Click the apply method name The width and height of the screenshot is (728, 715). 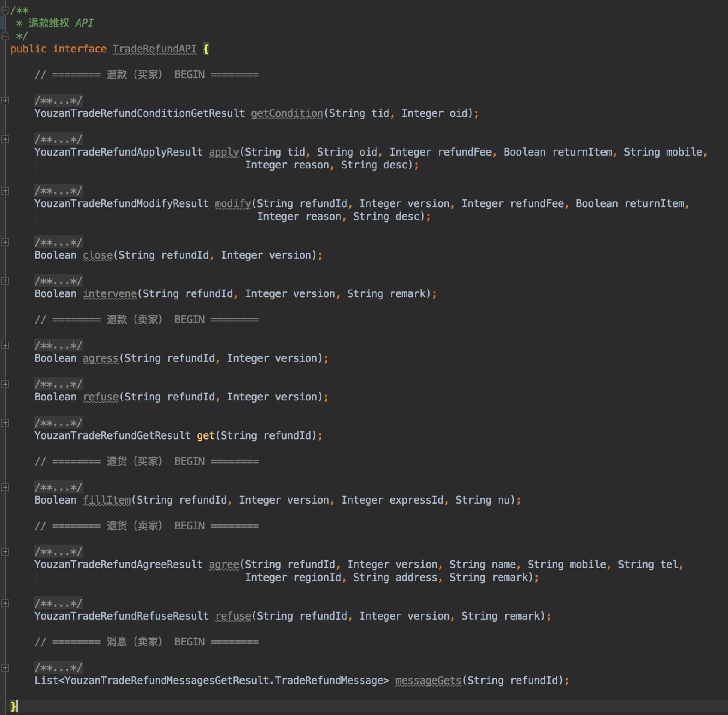point(224,152)
